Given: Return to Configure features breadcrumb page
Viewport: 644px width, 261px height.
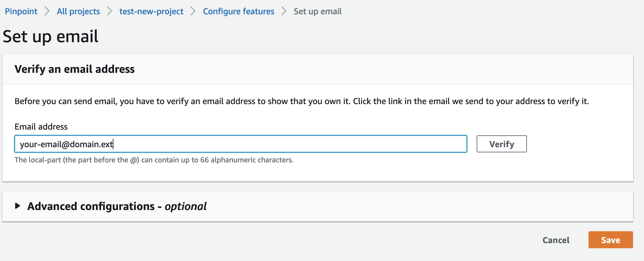Looking at the screenshot, I should (239, 12).
